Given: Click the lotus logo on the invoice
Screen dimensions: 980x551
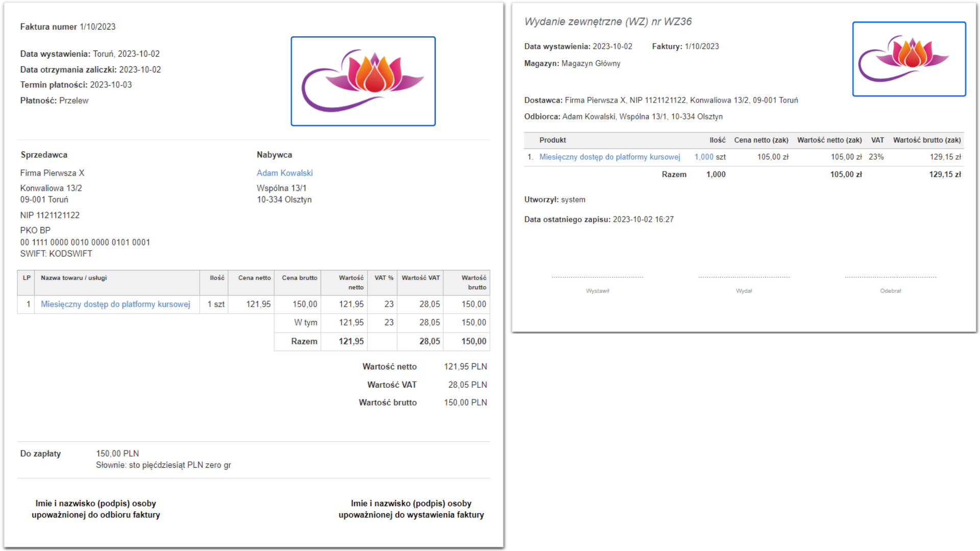Looking at the screenshot, I should click(x=363, y=81).
